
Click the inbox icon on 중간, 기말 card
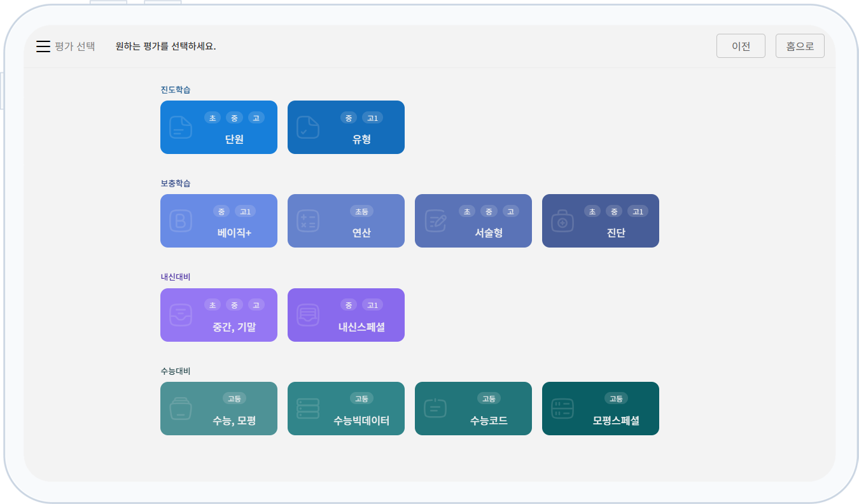click(x=181, y=315)
